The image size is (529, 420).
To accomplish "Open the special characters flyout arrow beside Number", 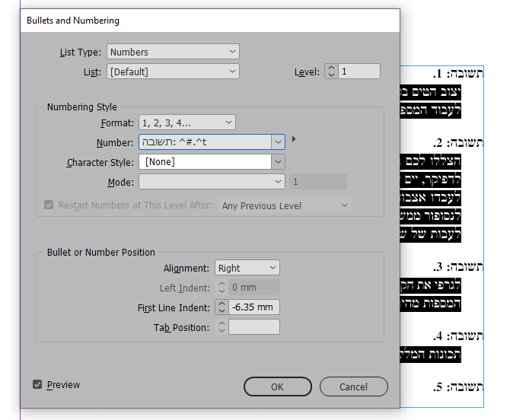I will pos(294,139).
